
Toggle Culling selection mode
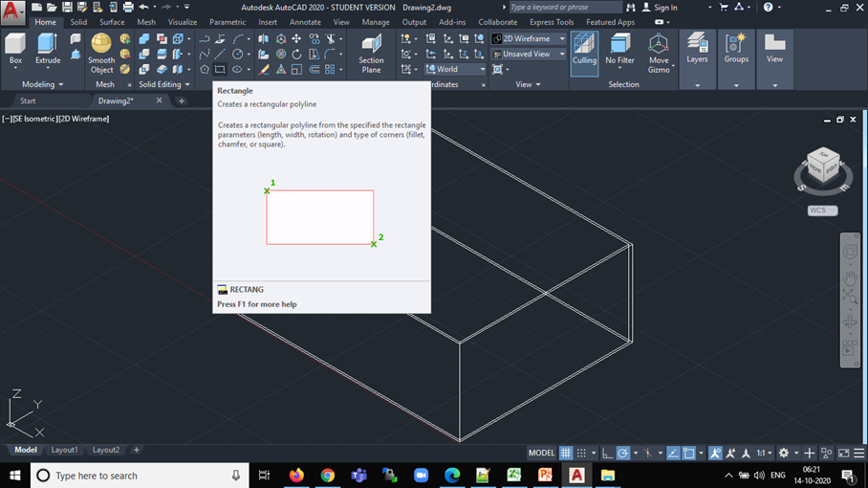(584, 54)
